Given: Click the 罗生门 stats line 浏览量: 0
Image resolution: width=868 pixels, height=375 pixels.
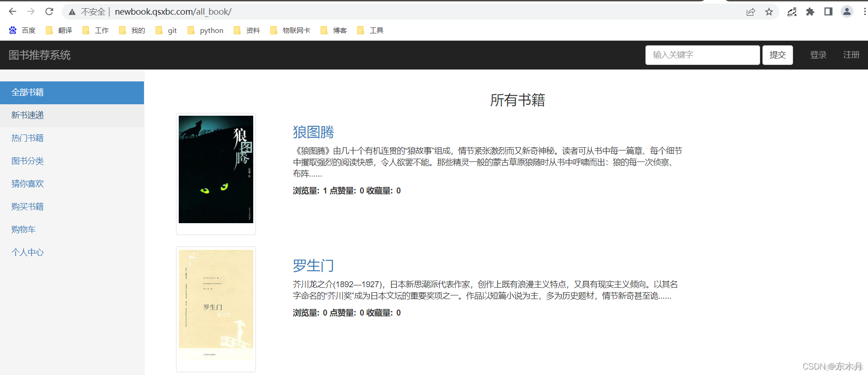Looking at the screenshot, I should 346,313.
